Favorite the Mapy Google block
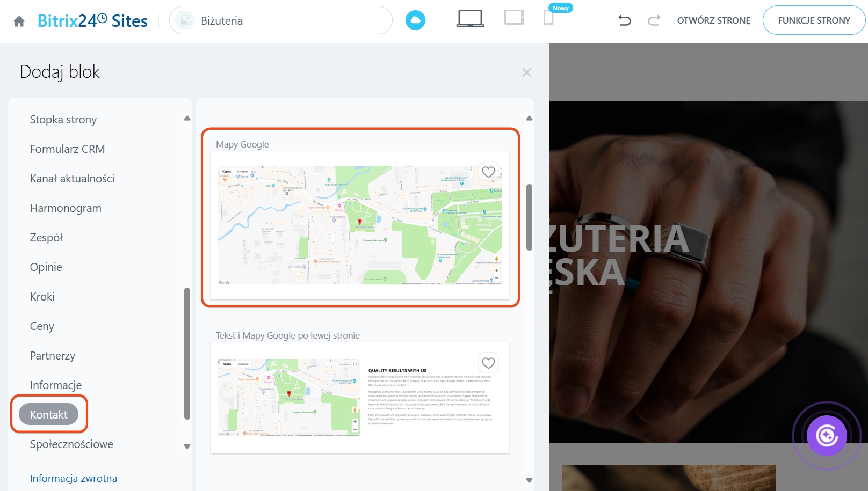 pos(488,172)
